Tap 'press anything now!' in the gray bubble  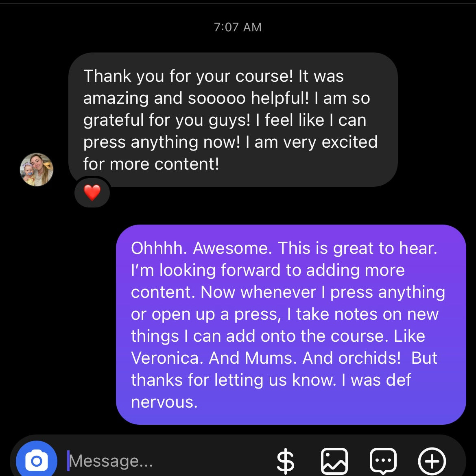click(x=162, y=142)
